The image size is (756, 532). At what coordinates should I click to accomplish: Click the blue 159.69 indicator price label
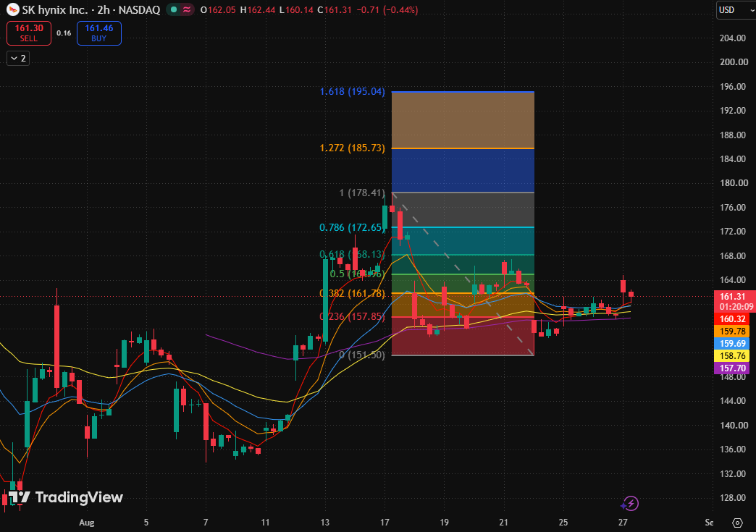coord(733,344)
